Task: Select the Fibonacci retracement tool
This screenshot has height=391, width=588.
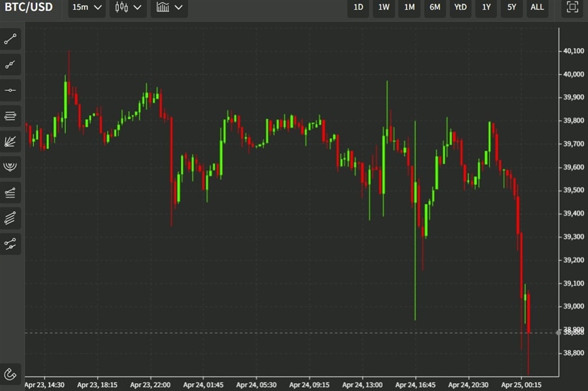Action: coord(10,116)
